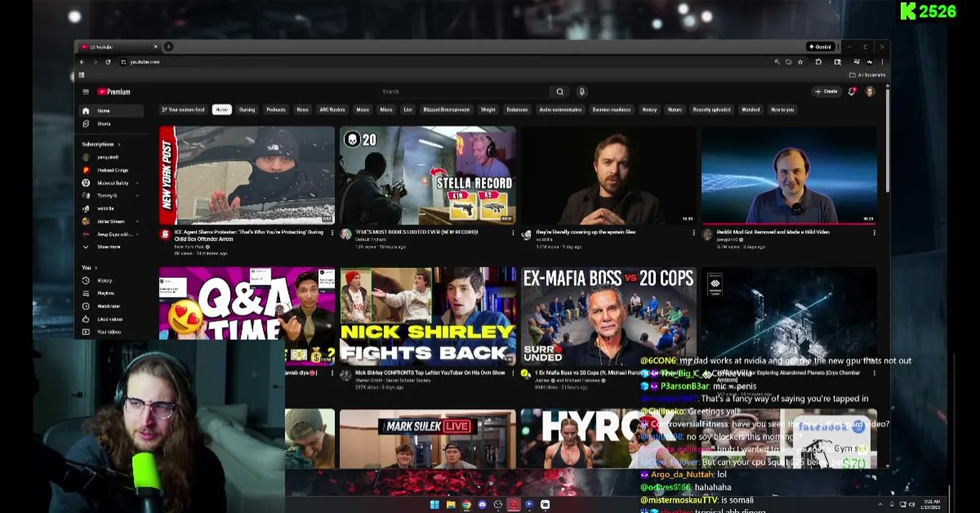Click the search magnifier button

(559, 91)
